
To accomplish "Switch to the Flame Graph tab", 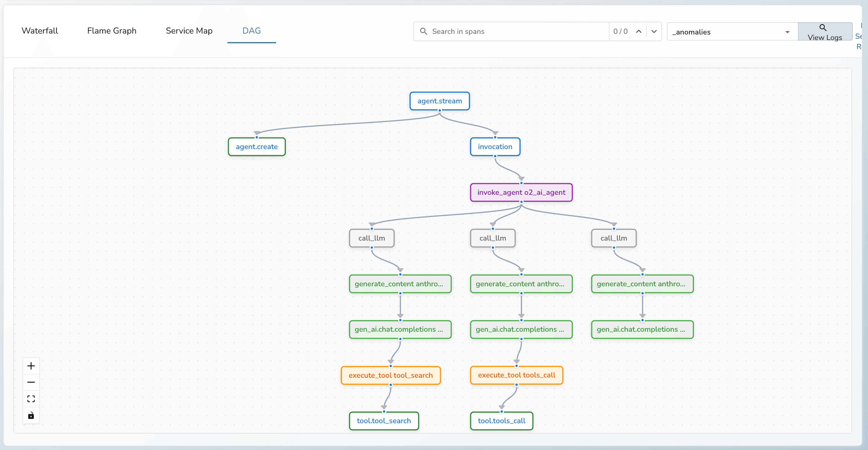I will click(112, 31).
